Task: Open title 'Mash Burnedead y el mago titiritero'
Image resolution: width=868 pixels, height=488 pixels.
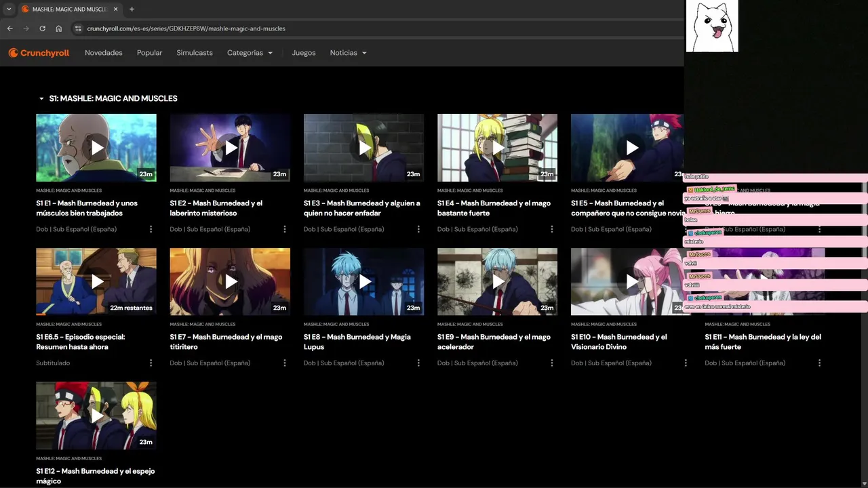Action: click(226, 342)
